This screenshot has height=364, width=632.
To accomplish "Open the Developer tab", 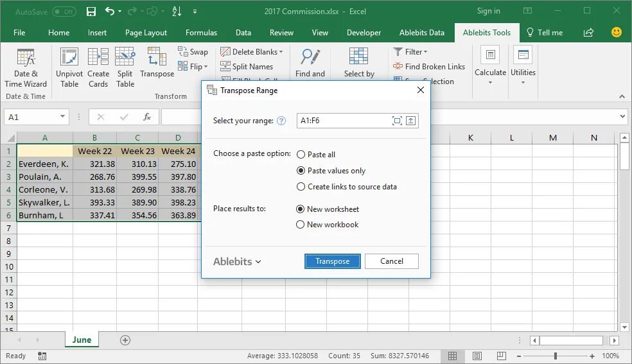I will 364,33.
